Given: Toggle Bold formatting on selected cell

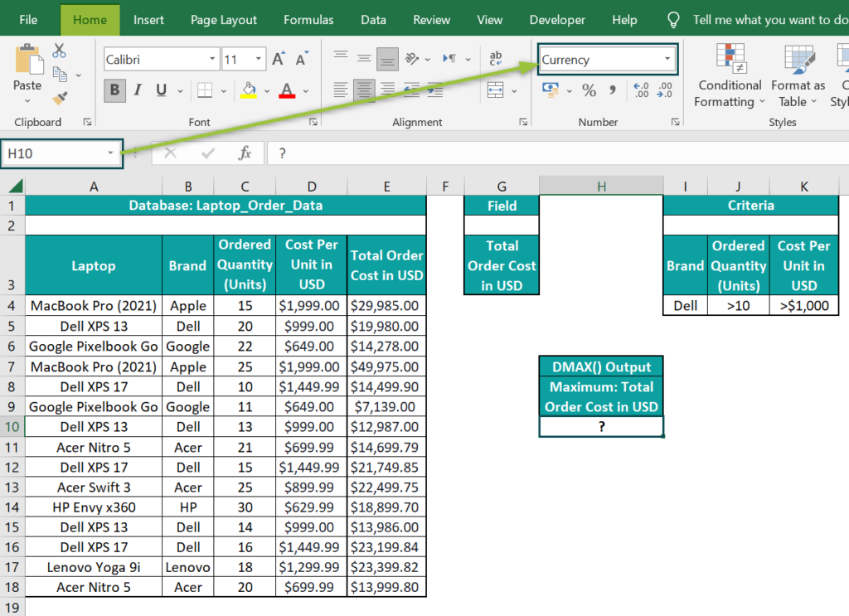Looking at the screenshot, I should 114,90.
